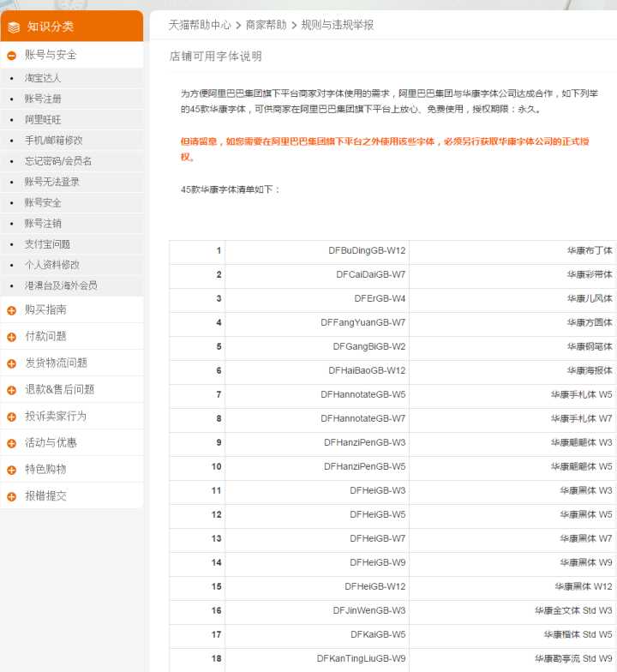Go to 天猫帮助中心 in the breadcrumb
617x672 pixels.
(x=199, y=25)
